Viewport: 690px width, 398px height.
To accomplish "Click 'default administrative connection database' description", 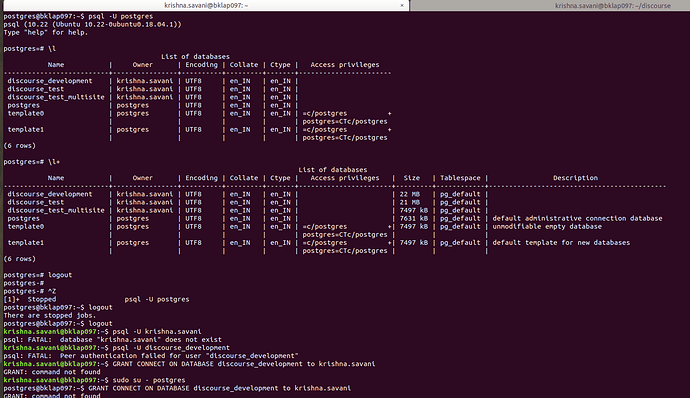I will [x=577, y=218].
